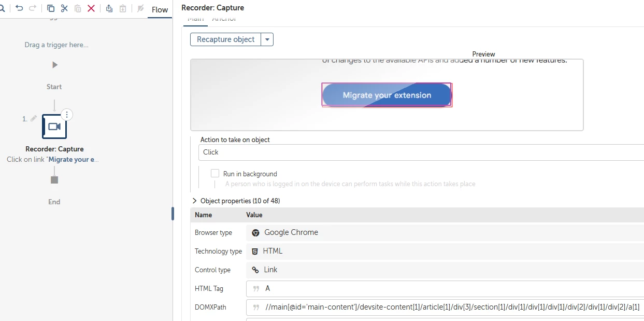Click the Control type property label
644x321 pixels.
(x=212, y=270)
